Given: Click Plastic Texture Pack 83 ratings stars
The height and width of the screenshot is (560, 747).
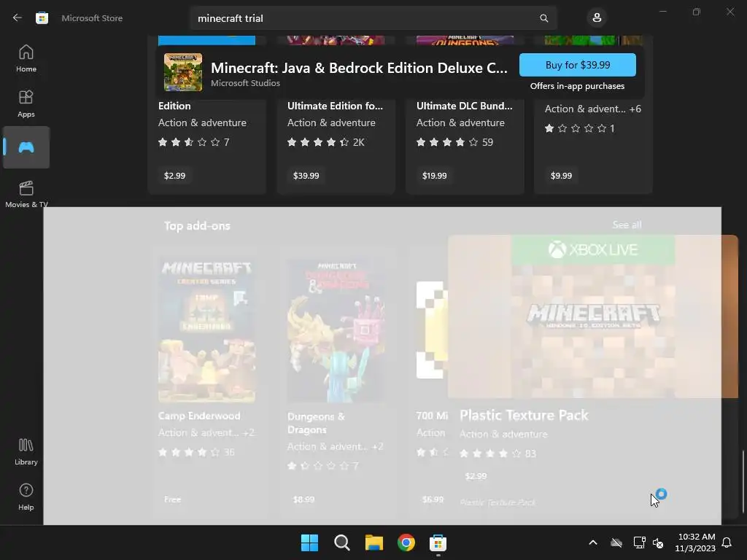Looking at the screenshot, I should point(498,454).
